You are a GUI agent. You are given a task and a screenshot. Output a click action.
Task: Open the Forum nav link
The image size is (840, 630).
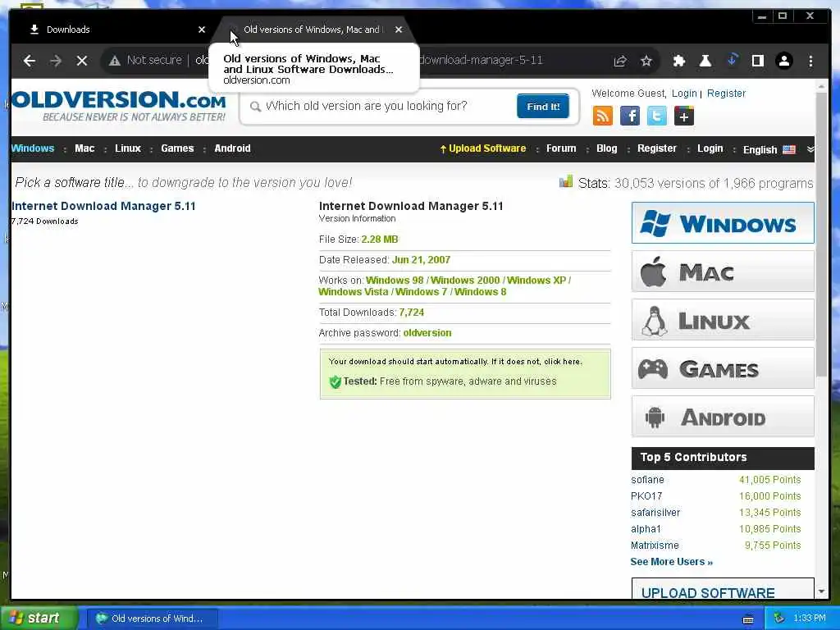tap(561, 148)
